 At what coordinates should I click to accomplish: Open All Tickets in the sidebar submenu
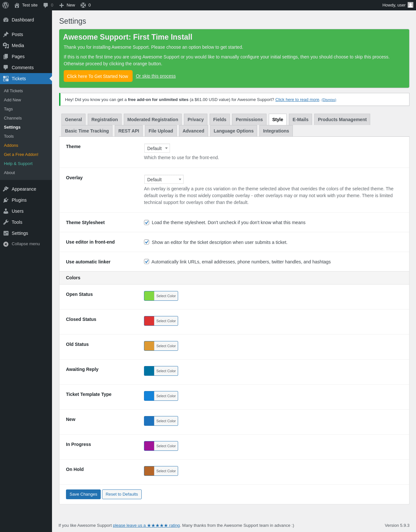pos(13,91)
